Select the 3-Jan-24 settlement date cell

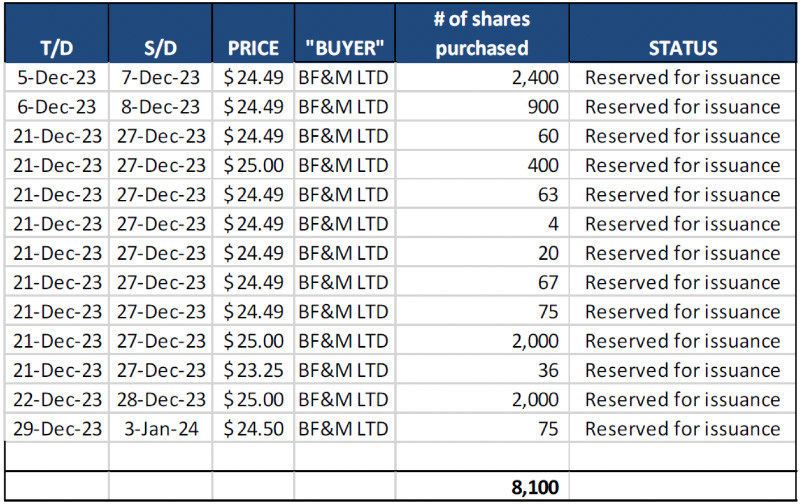(x=163, y=430)
